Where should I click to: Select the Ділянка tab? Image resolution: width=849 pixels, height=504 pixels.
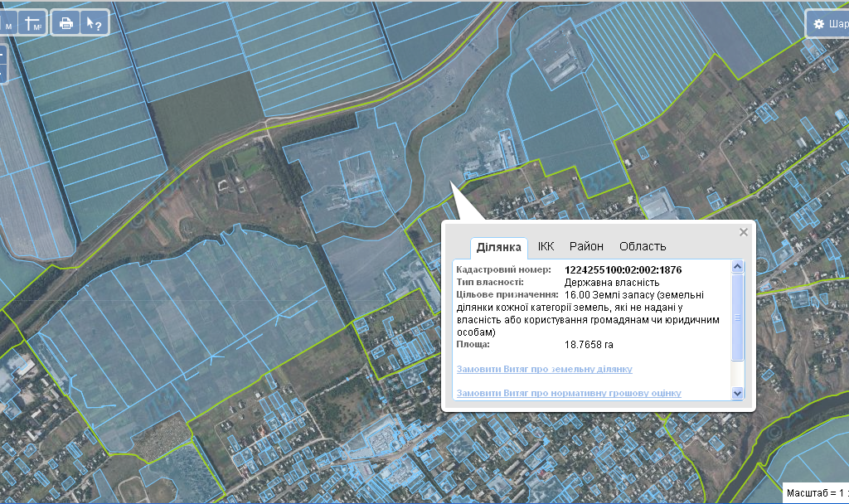point(499,247)
